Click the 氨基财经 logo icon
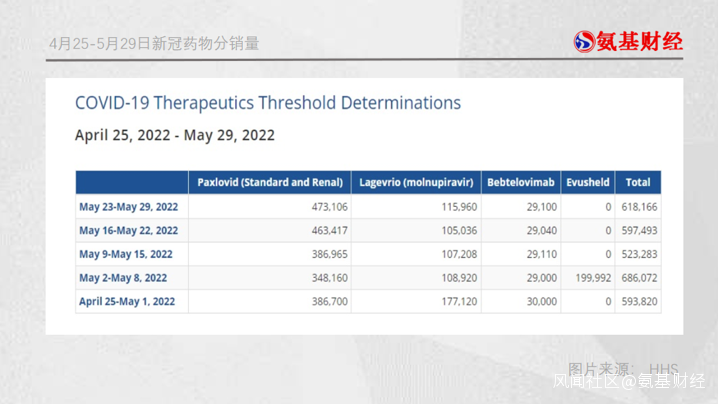 point(584,41)
